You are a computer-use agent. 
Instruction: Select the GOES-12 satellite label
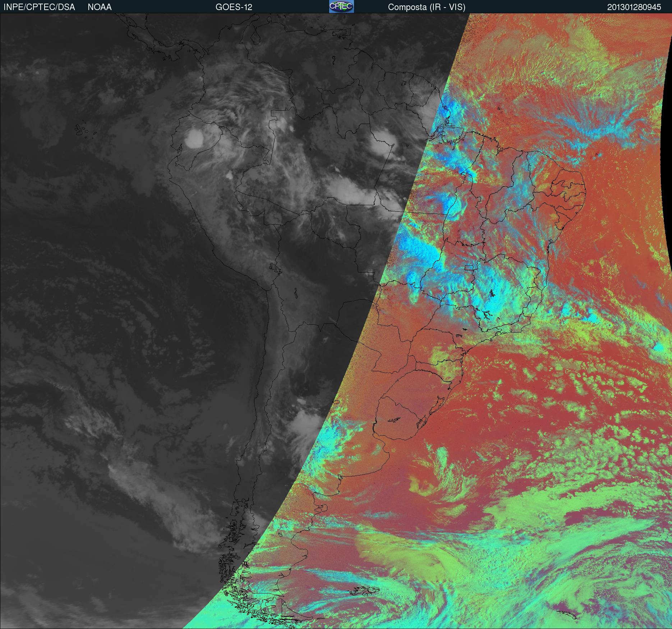pyautogui.click(x=234, y=7)
